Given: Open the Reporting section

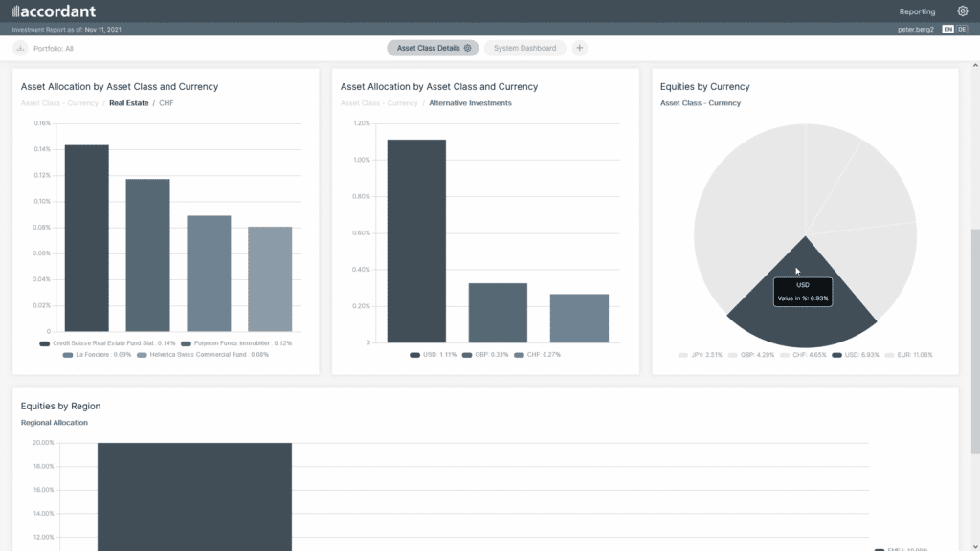Looking at the screenshot, I should click(917, 11).
